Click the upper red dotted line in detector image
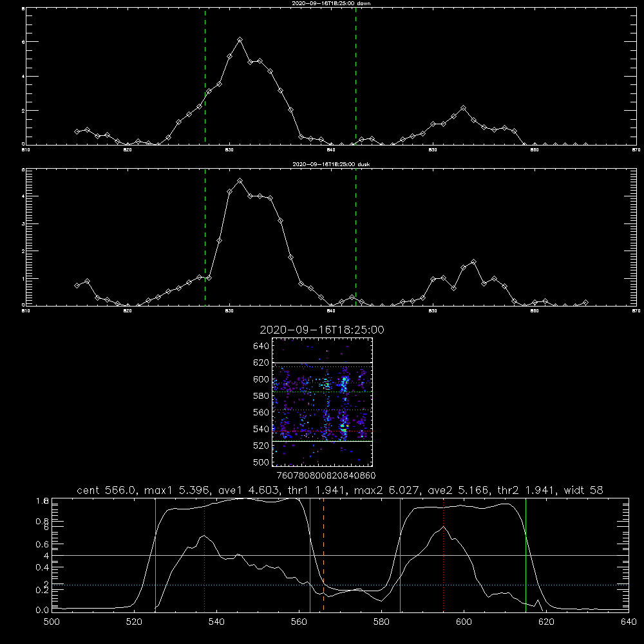The image size is (644, 644). coord(322,383)
